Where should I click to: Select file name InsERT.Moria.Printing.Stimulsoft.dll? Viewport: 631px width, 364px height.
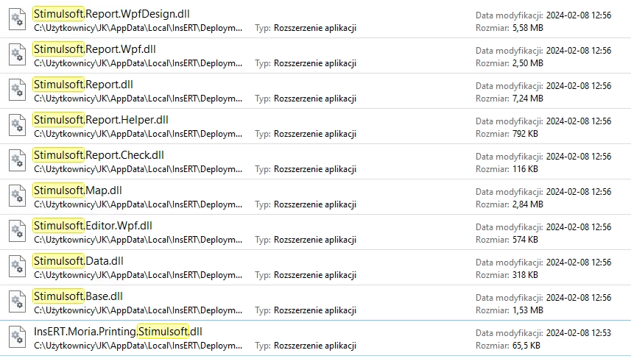pos(118,332)
